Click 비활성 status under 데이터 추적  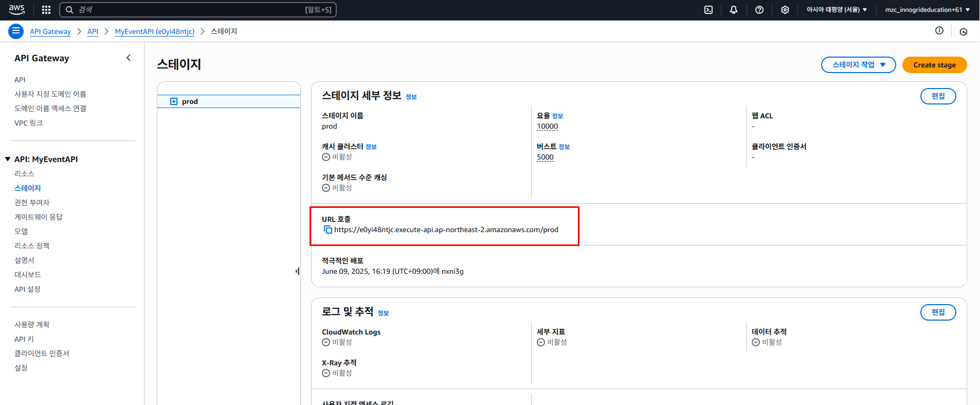pos(767,342)
